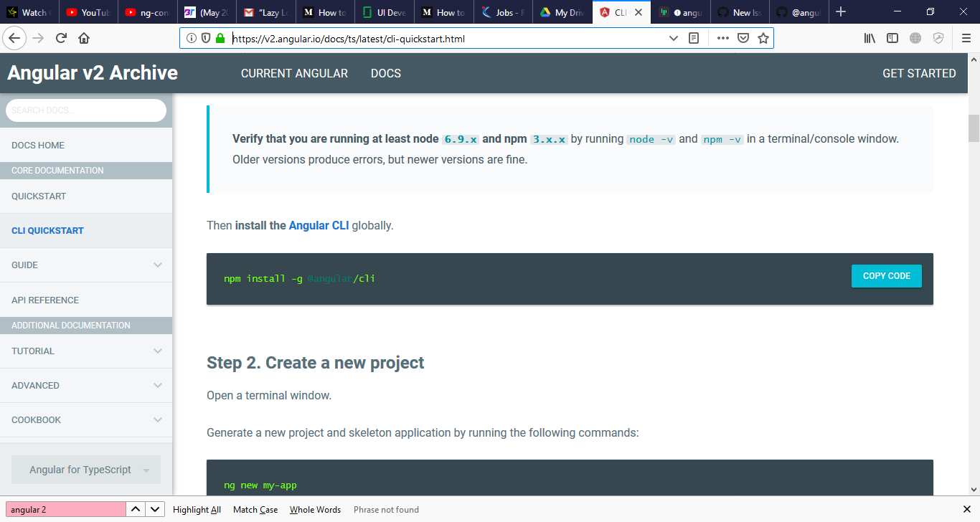The height and width of the screenshot is (522, 980).
Task: Open address bar history dropdown arrow
Action: [x=674, y=38]
